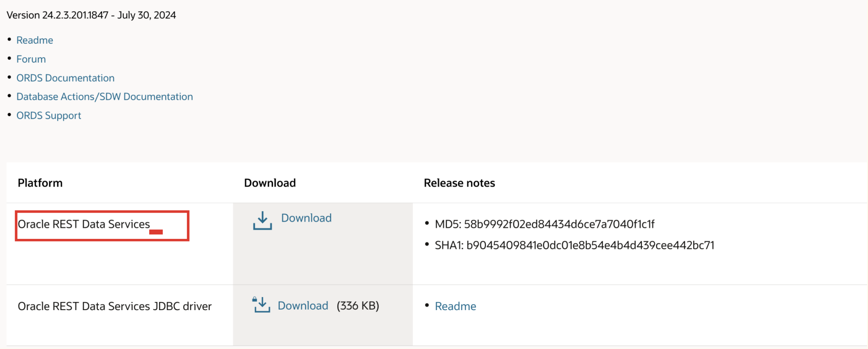The height and width of the screenshot is (349, 868).
Task: Click the Platform column header
Action: (40, 183)
